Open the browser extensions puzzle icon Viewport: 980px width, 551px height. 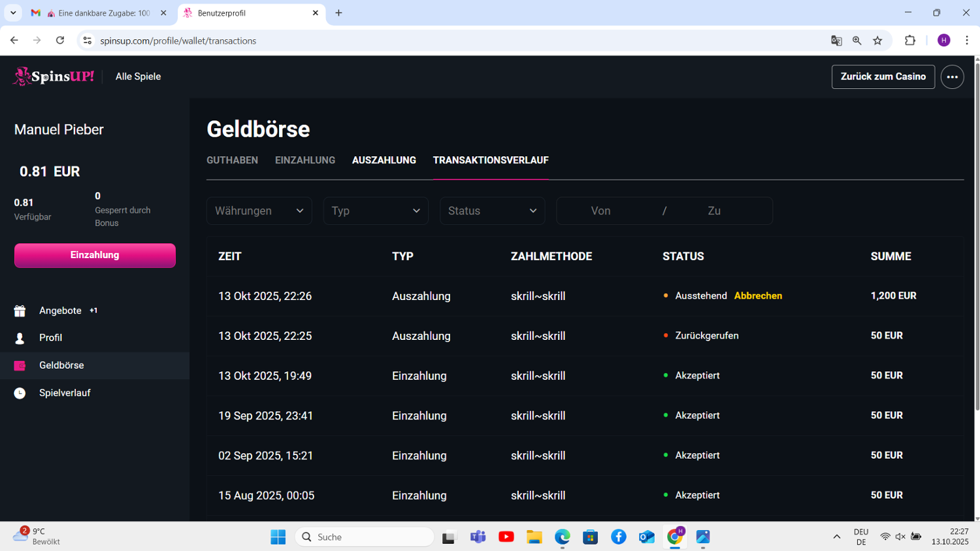click(910, 41)
